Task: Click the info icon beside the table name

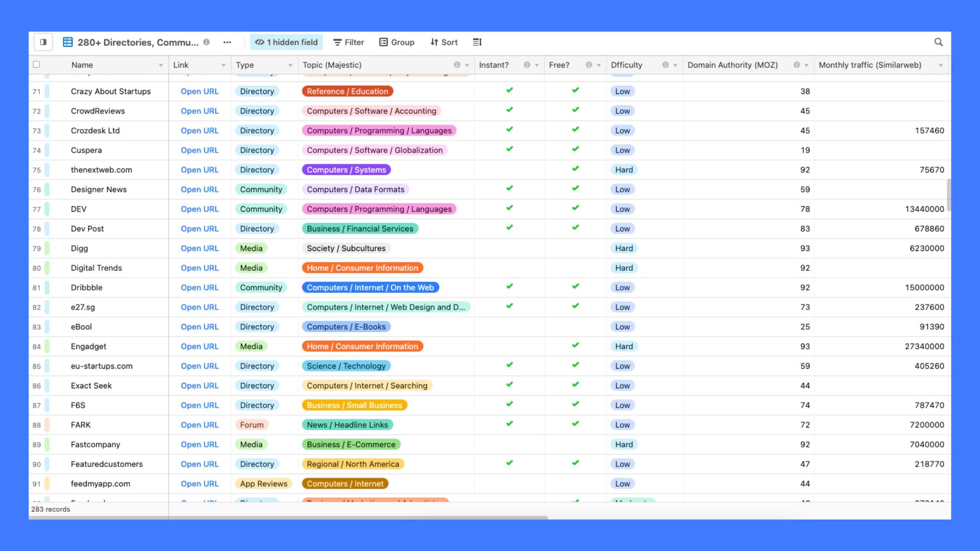Action: pos(206,42)
